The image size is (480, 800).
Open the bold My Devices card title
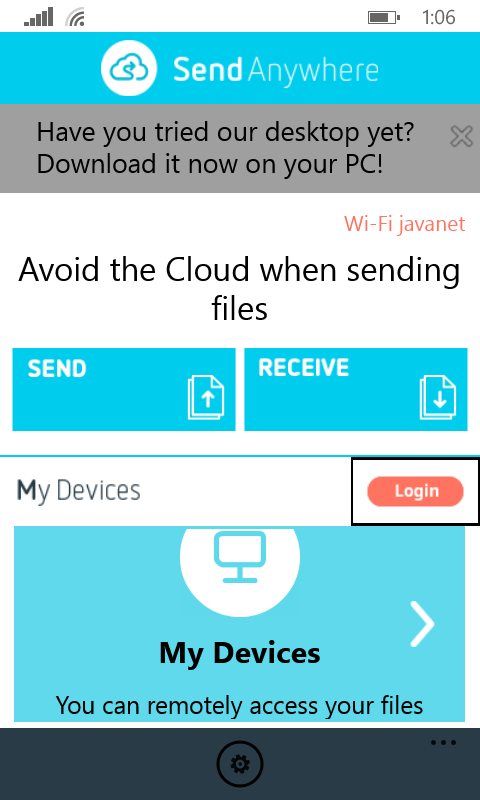(x=240, y=653)
